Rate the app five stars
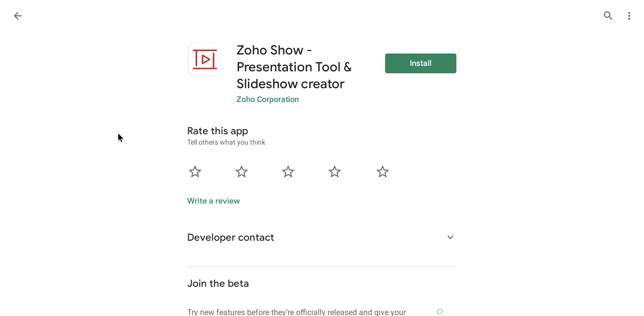This screenshot has height=316, width=644. pos(383,172)
